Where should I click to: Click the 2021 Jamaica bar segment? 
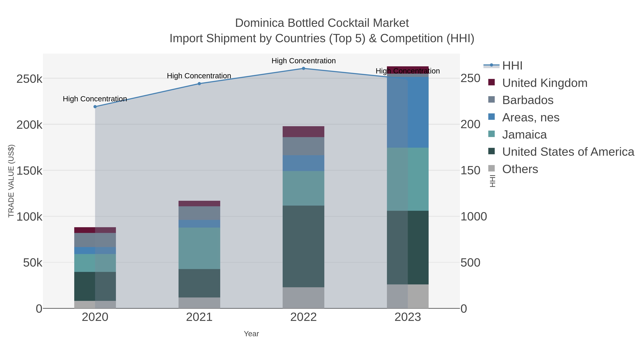(199, 248)
